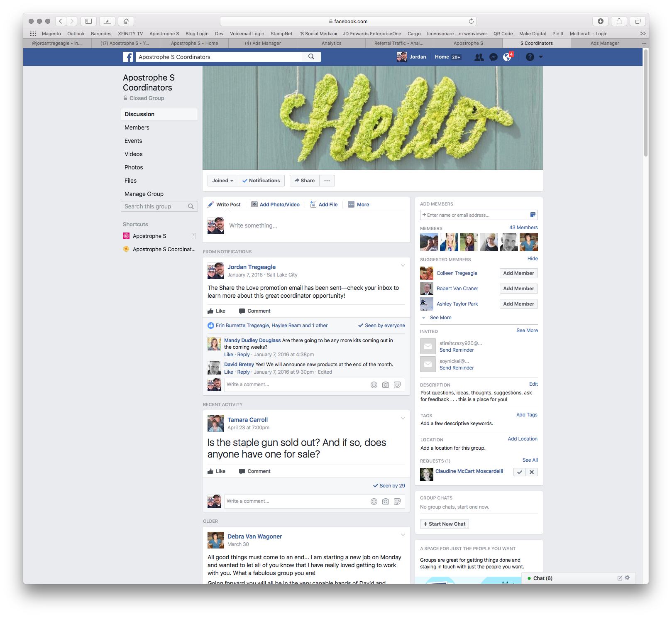Viewport: 672px width, 617px height.
Task: Select Discussion in group sidebar
Action: (159, 114)
